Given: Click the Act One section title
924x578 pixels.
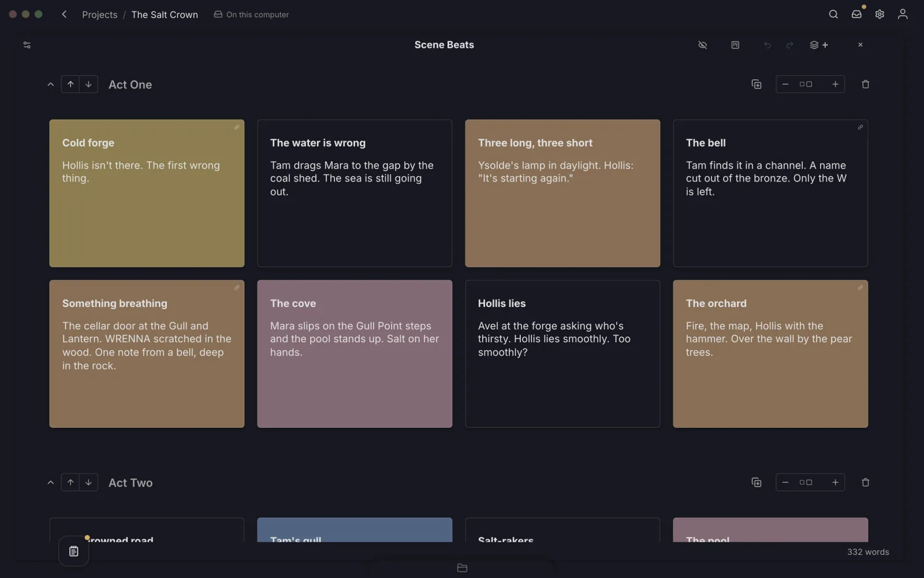Looking at the screenshot, I should pyautogui.click(x=131, y=84).
